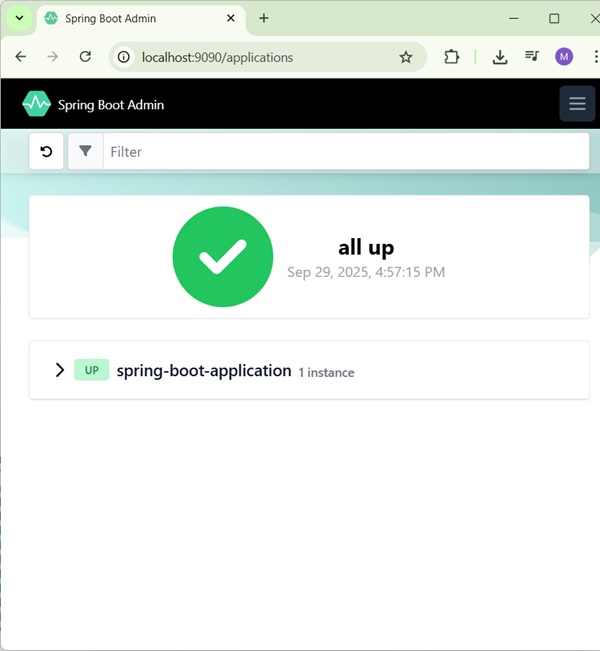Open the Chrome tab search dropdown
Viewport: 600px width, 651px height.
pos(19,18)
